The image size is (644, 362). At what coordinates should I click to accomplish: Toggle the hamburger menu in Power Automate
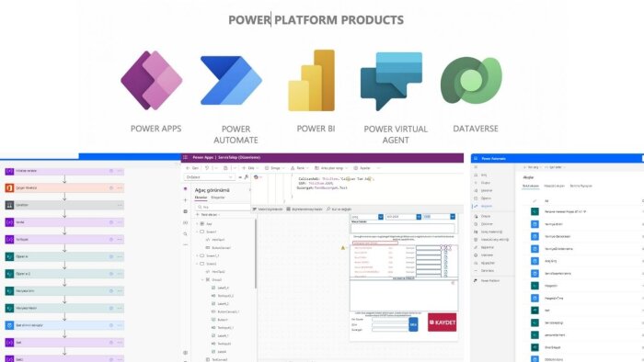[x=476, y=167]
